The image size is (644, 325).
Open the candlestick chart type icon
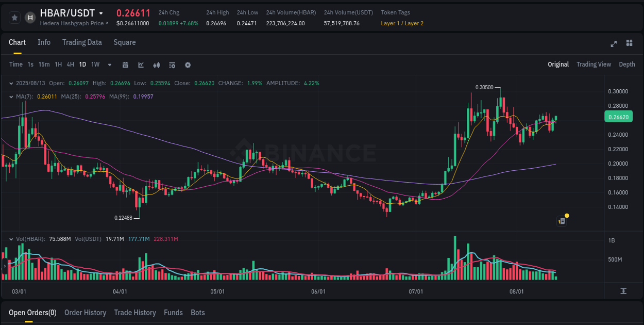pos(156,64)
